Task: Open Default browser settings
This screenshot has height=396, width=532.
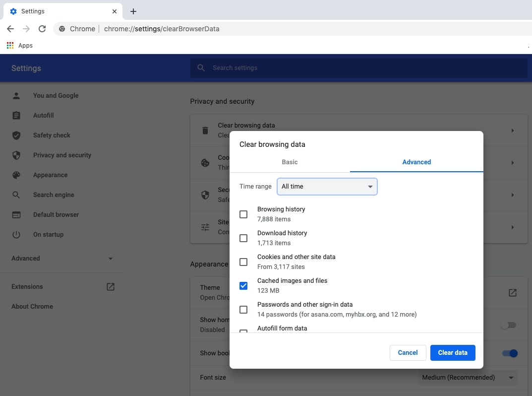Action: point(56,215)
